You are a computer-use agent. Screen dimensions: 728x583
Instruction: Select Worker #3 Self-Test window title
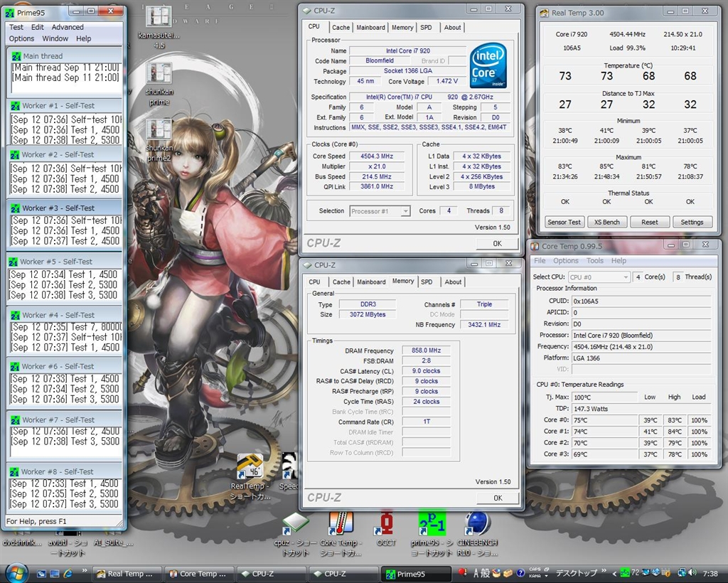pyautogui.click(x=58, y=208)
